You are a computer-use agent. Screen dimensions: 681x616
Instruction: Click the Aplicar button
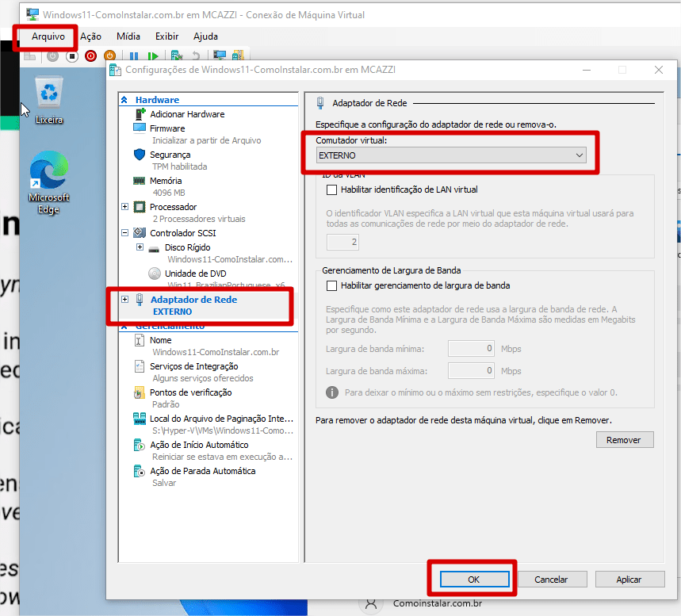[x=629, y=580]
